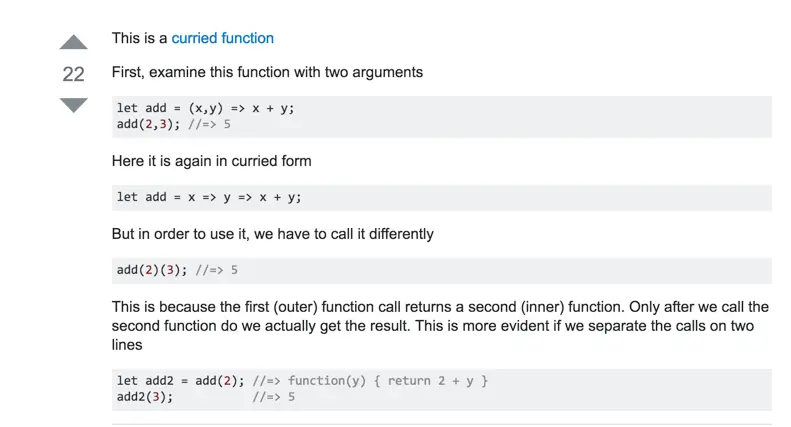This screenshot has height=427, width=791.
Task: Click the paragraph starting 'This is because the first'
Action: pyautogui.click(x=440, y=326)
